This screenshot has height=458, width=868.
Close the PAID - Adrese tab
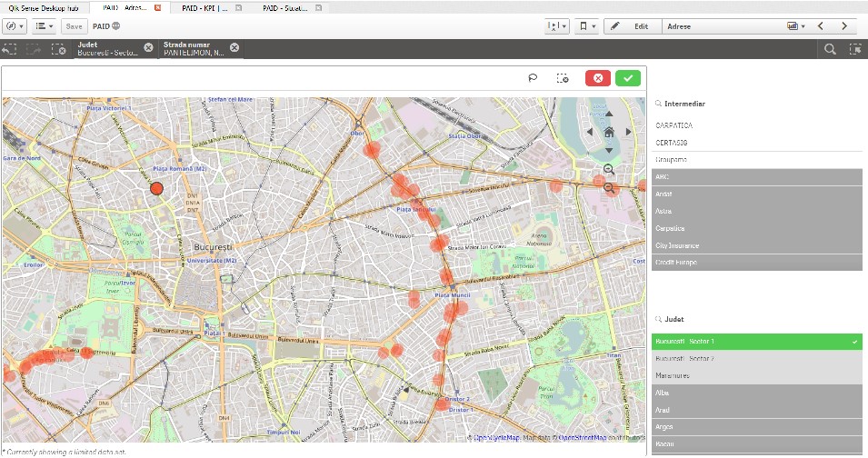(158, 8)
